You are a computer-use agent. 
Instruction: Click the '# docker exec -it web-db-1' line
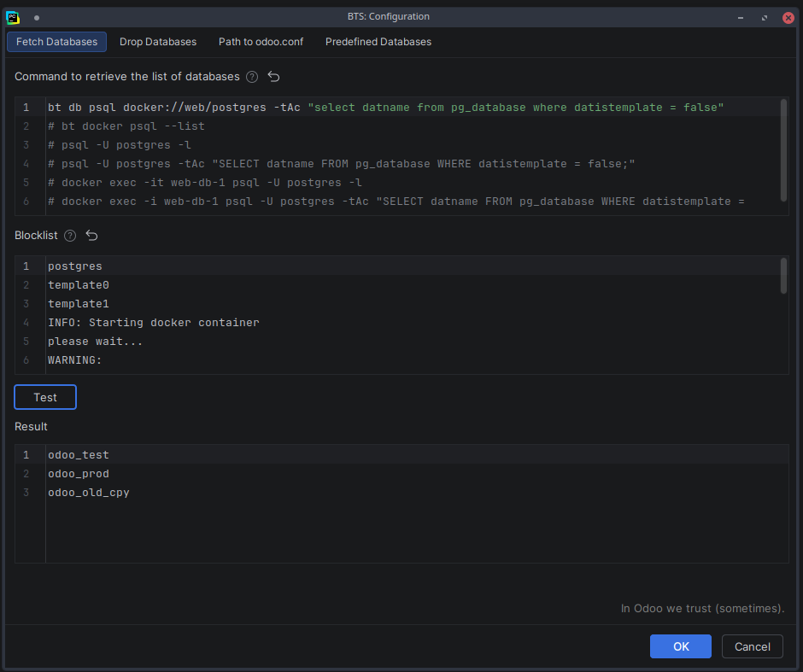click(x=205, y=183)
